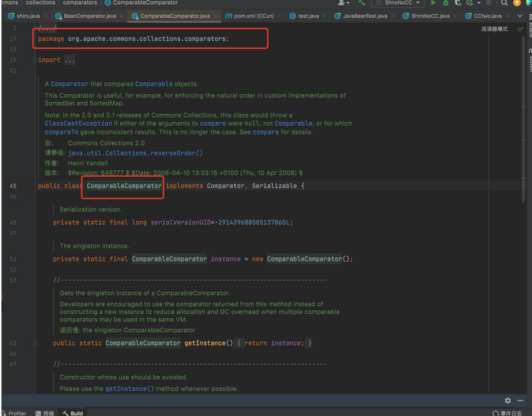Run the ShiroNoCC configuration
Viewport: 532px width, 416px height.
434,3
